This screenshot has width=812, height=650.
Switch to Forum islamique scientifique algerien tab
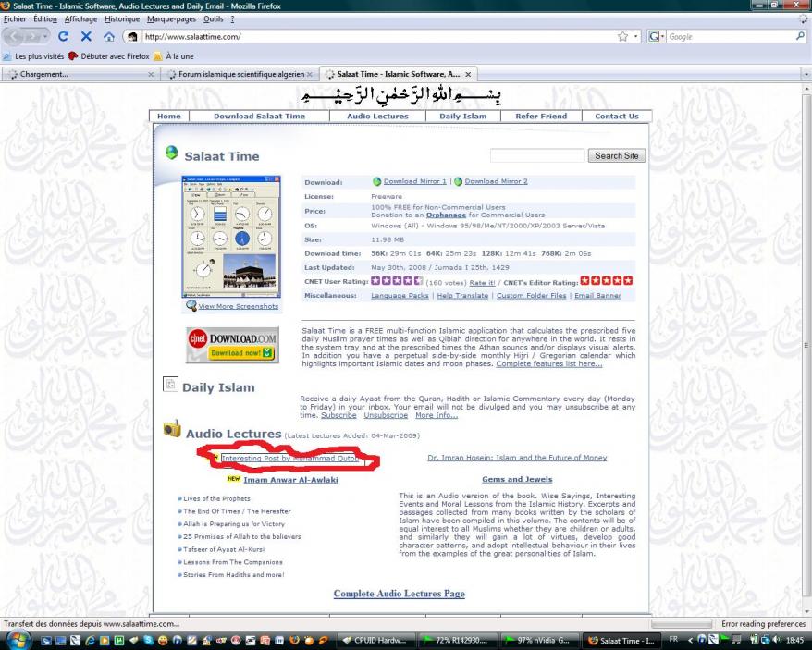[x=240, y=74]
